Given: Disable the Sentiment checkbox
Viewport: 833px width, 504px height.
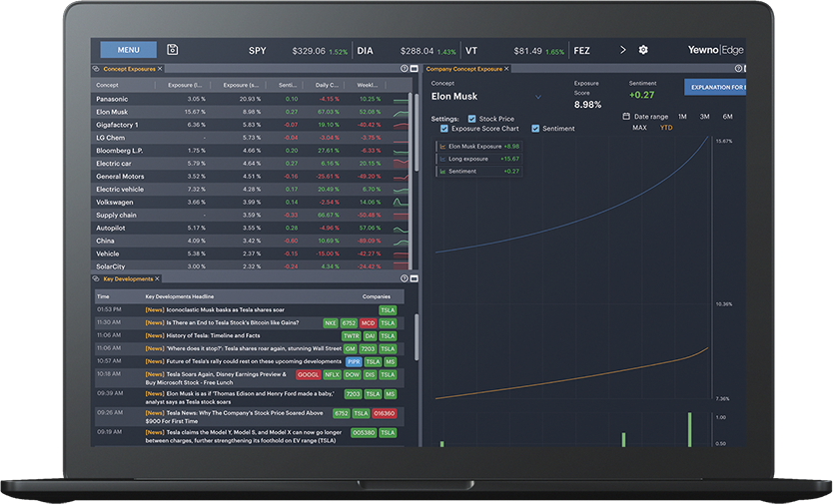Looking at the screenshot, I should coord(535,129).
